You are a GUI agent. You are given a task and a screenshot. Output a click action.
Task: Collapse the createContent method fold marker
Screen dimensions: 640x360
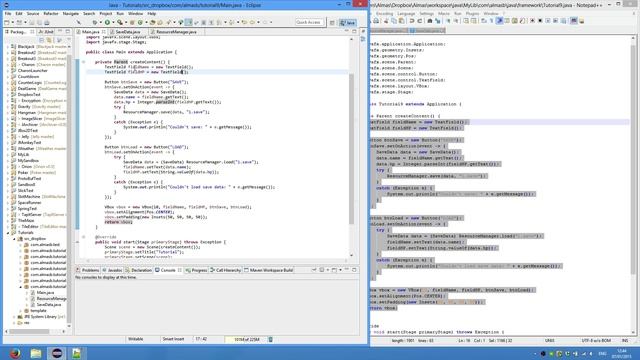pyautogui.click(x=84, y=62)
